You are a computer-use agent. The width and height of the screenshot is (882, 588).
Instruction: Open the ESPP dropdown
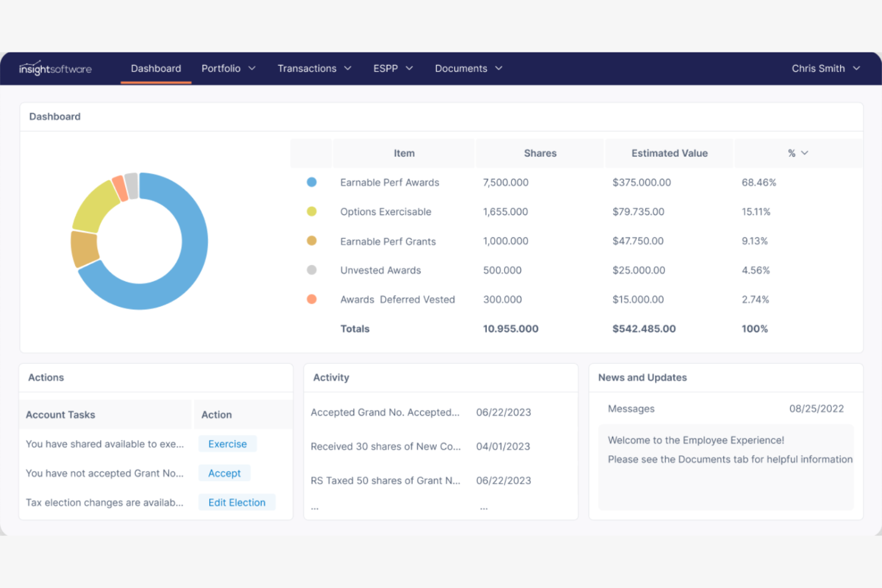tap(392, 68)
